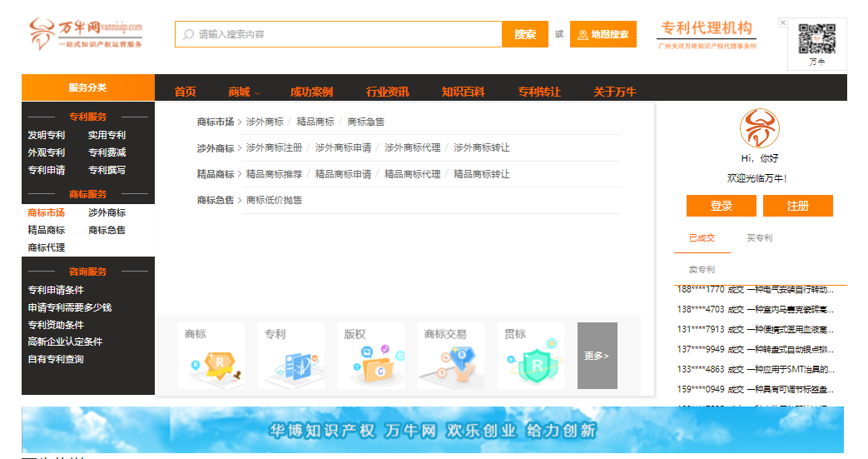Open the 版权 service card icon

371,356
